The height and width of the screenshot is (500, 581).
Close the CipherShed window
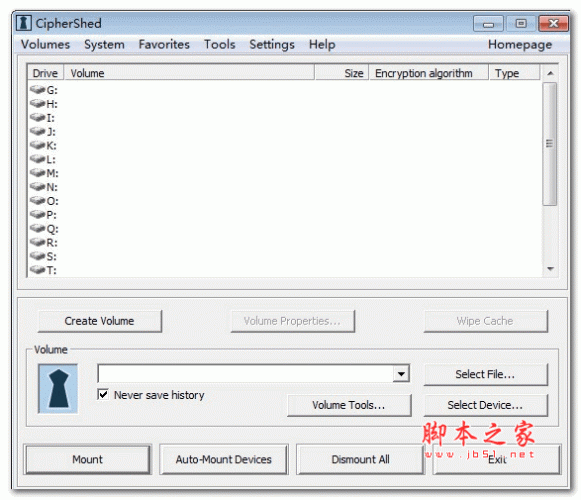click(553, 24)
